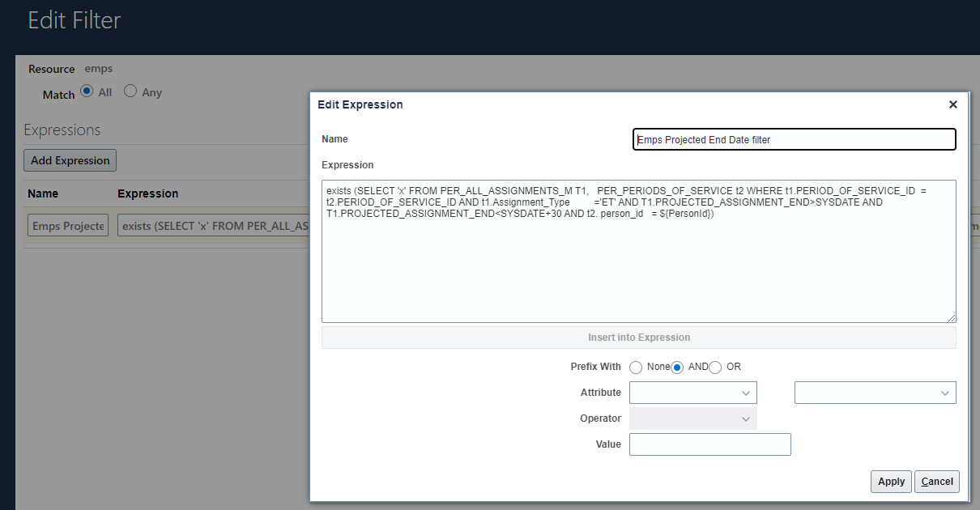Choose None for Prefix With
This screenshot has height=510, width=980.
[x=636, y=367]
